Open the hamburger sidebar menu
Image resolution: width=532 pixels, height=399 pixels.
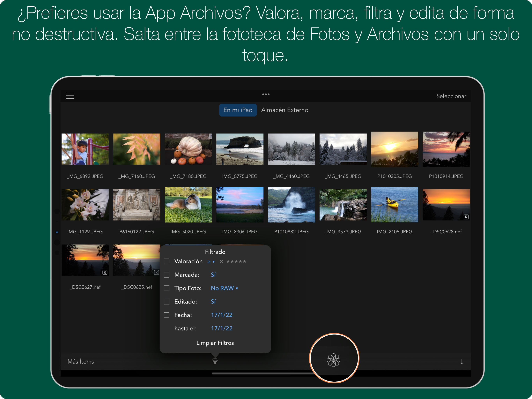coord(70,96)
